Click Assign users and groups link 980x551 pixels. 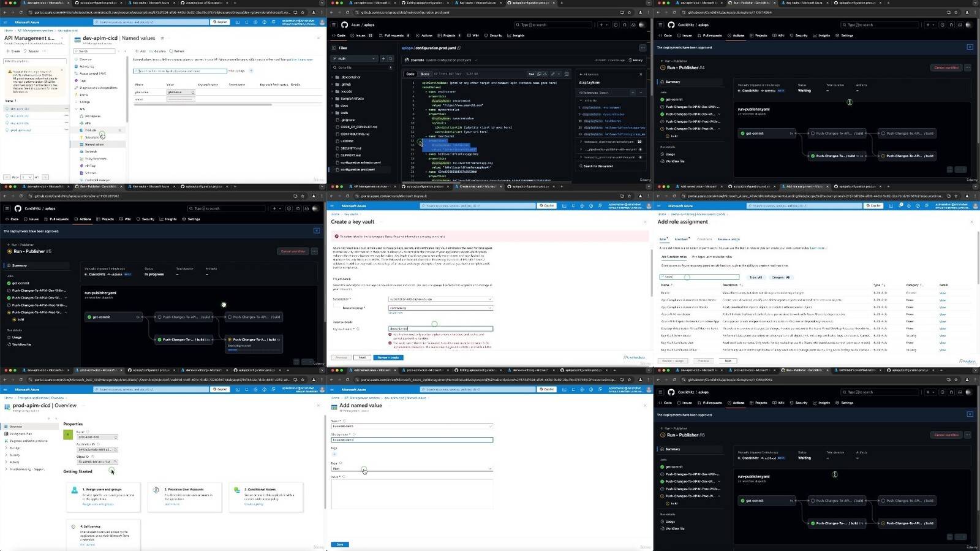click(98, 504)
